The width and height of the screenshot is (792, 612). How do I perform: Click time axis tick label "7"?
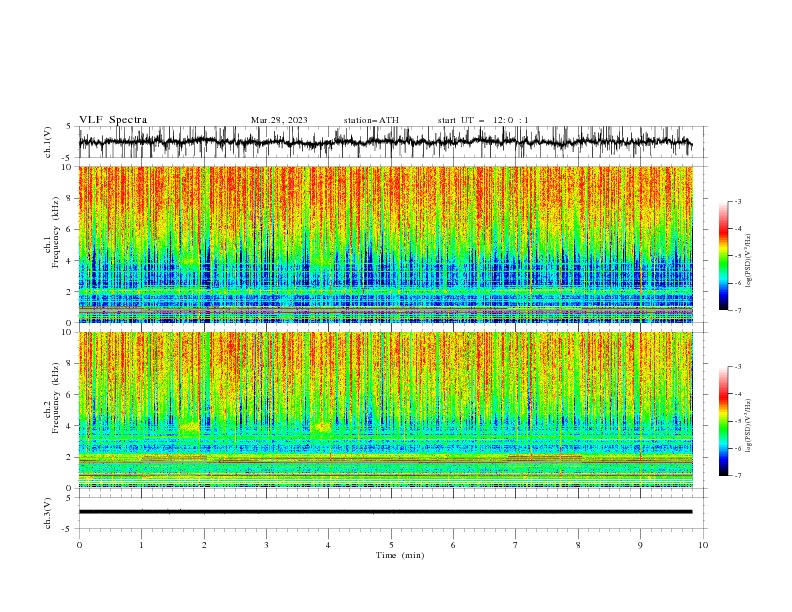point(516,545)
